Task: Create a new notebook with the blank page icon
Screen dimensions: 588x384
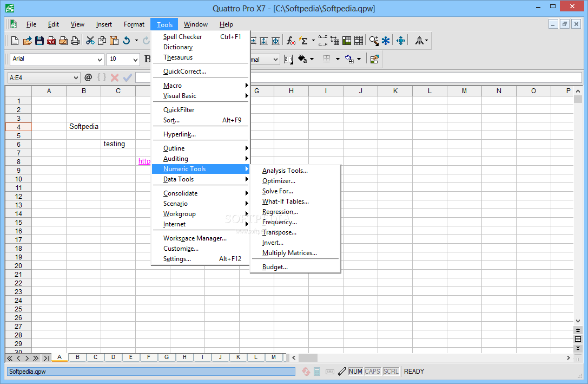Action: pos(15,41)
